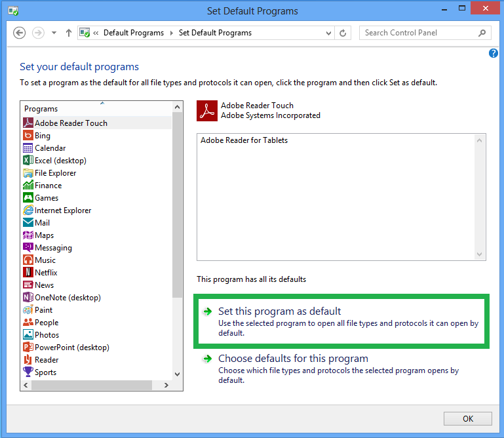This screenshot has width=504, height=438.
Task: Click the Set Default Programs title bar icon
Action: click(13, 11)
